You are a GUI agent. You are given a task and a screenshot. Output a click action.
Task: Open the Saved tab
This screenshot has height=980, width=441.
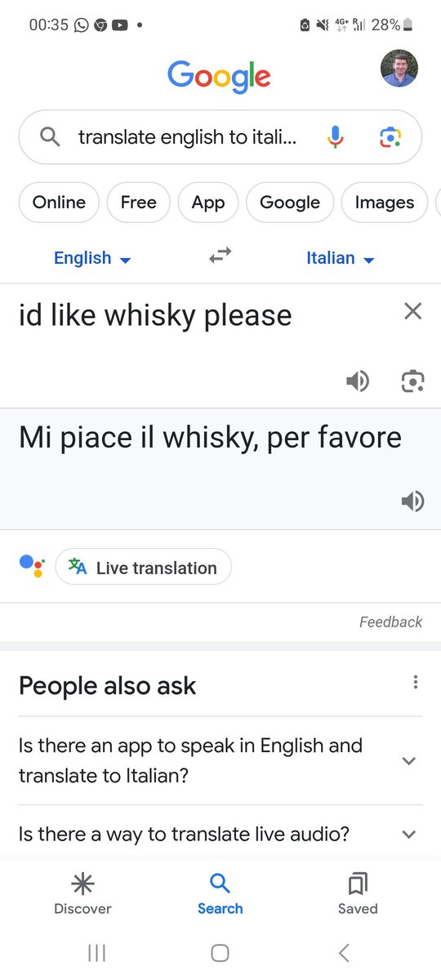click(358, 893)
